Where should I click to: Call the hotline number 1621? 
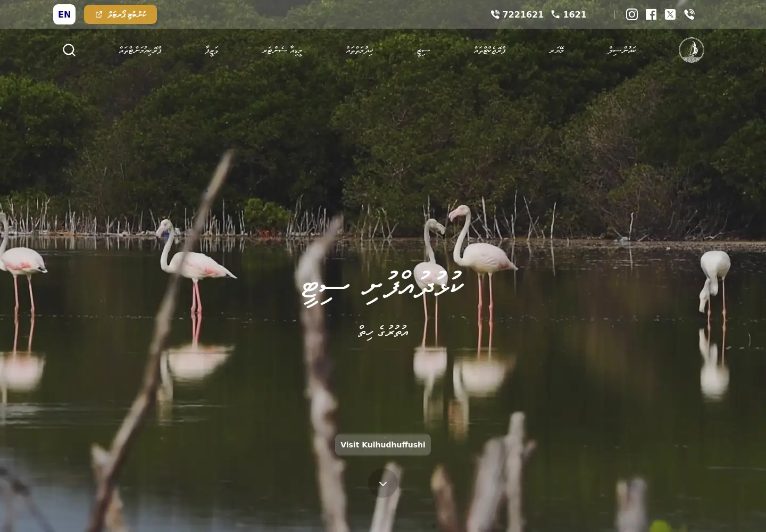[569, 14]
